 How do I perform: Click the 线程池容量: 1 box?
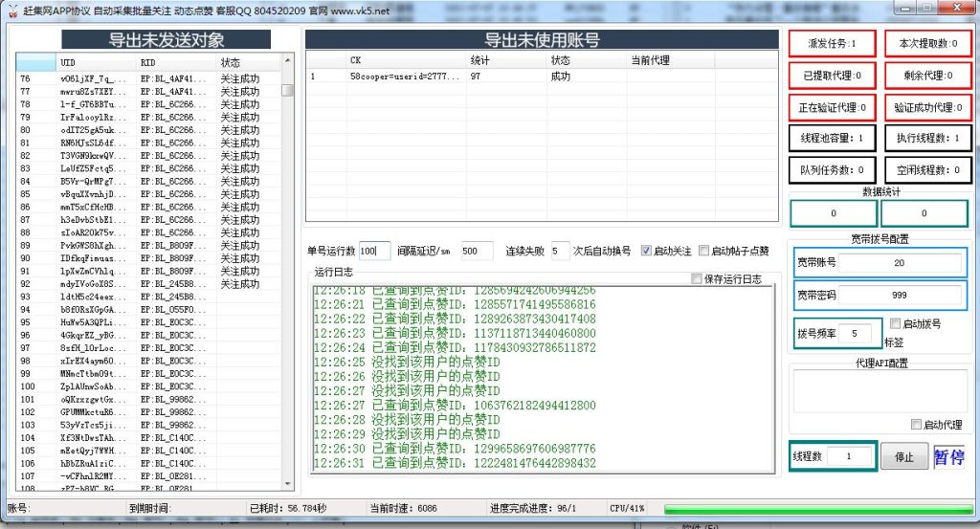832,138
